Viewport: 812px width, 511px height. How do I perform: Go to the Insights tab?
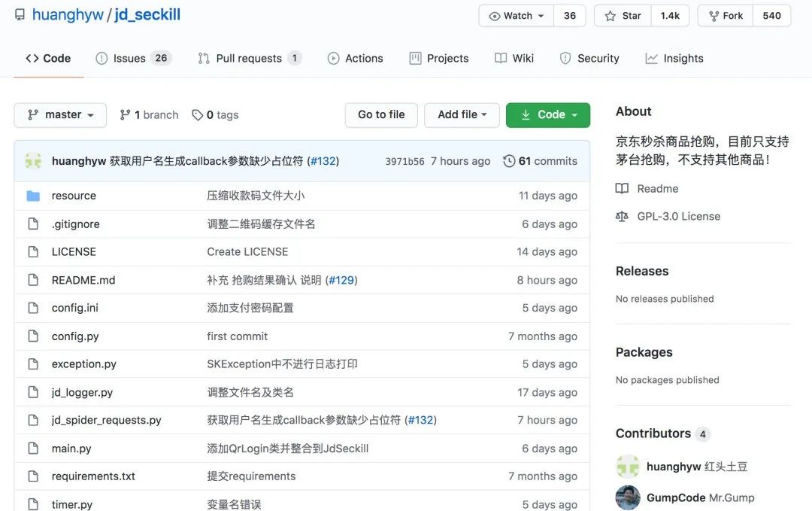click(x=674, y=58)
